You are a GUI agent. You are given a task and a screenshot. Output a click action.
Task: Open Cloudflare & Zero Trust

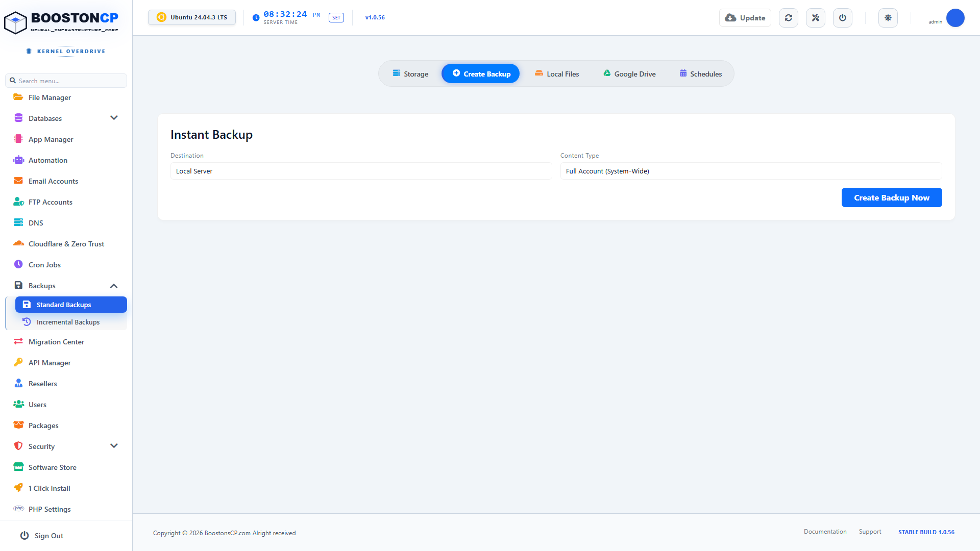click(x=66, y=244)
